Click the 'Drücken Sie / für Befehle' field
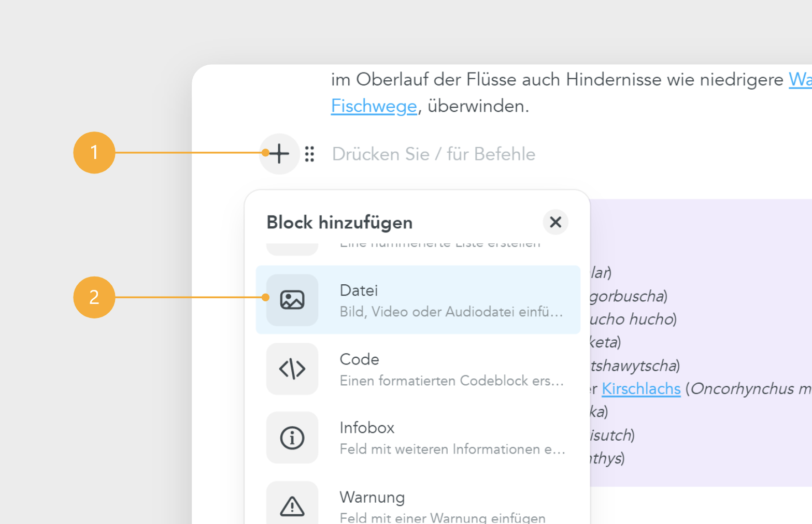812x524 pixels. (x=434, y=154)
